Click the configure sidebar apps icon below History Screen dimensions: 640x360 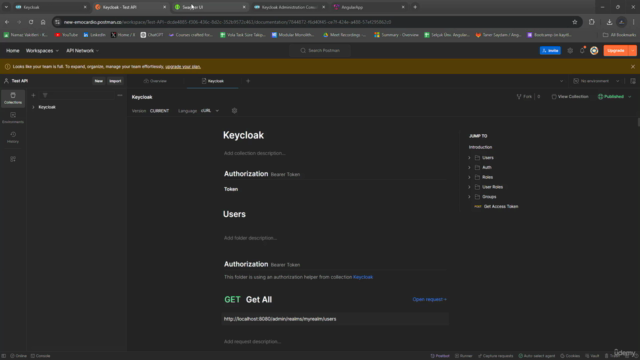pos(13,159)
